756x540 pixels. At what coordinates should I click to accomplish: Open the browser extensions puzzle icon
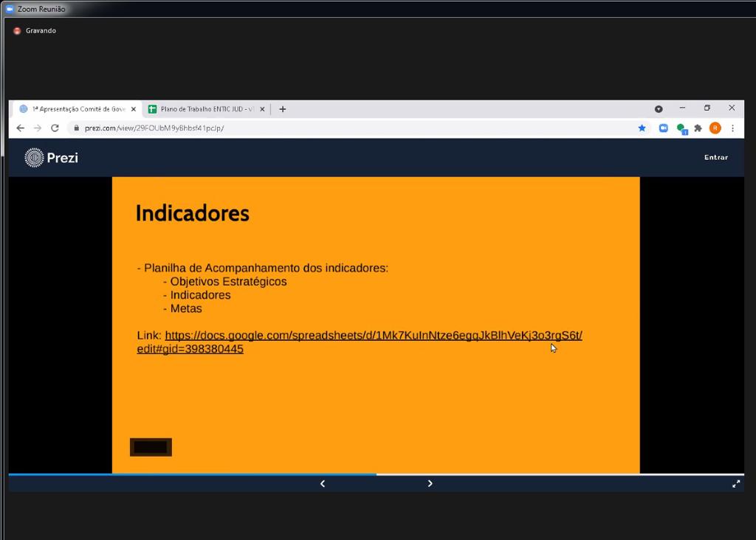pyautogui.click(x=698, y=128)
